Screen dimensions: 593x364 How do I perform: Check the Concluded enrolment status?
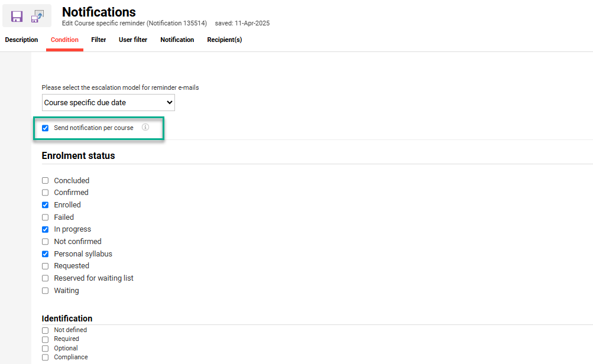coord(45,180)
